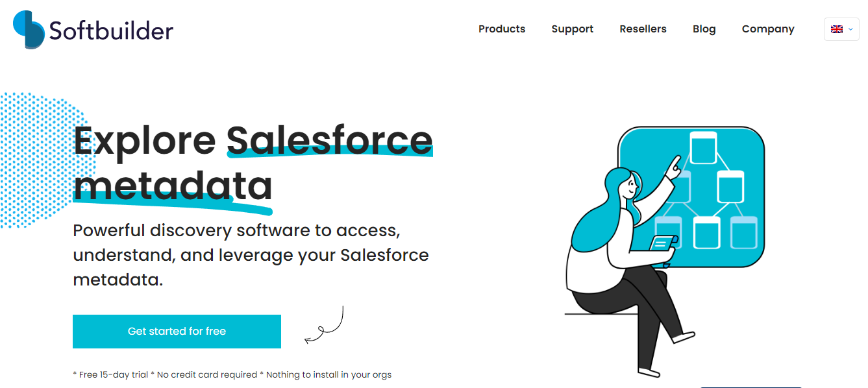This screenshot has width=868, height=388.
Task: Click the UK flag language icon
Action: 837,29
